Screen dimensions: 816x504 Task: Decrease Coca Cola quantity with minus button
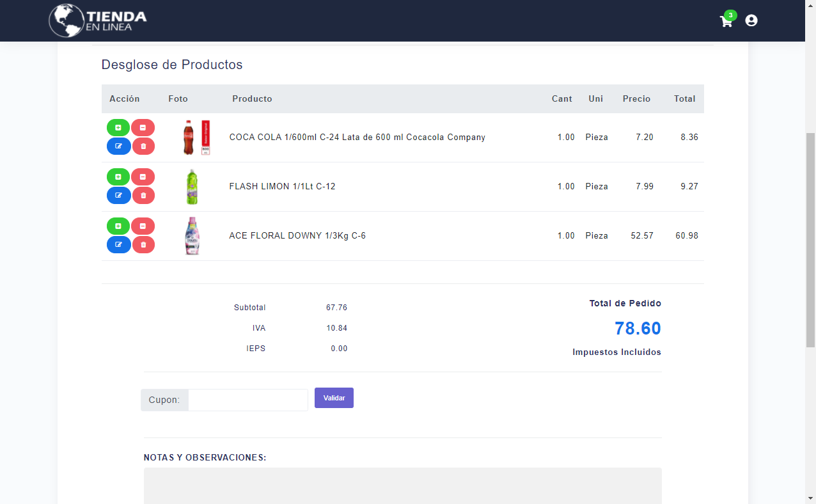[143, 128]
